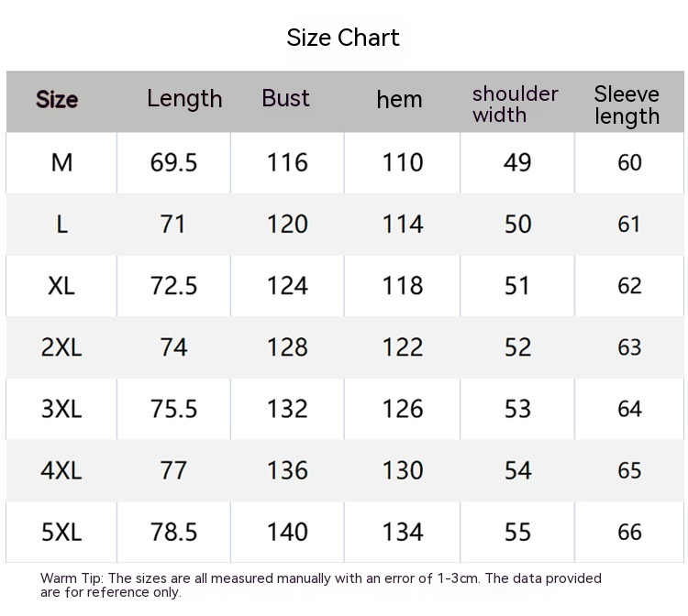688x616 pixels.
Task: Click the 69.5 length value cell
Action: 173,163
